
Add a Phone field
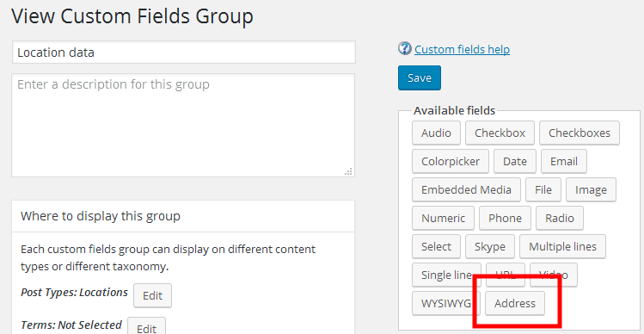[505, 218]
